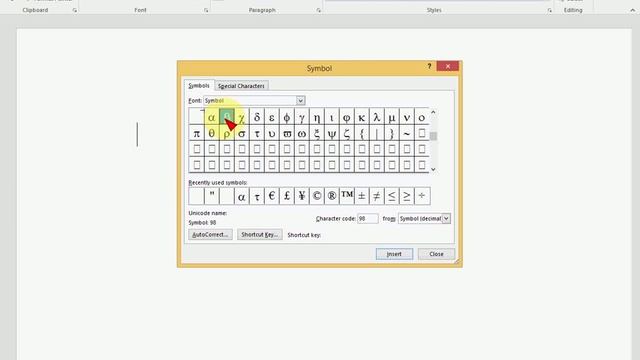This screenshot has width=640, height=360.
Task: Pick the registered sign from recently used symbols
Action: [x=332, y=196]
